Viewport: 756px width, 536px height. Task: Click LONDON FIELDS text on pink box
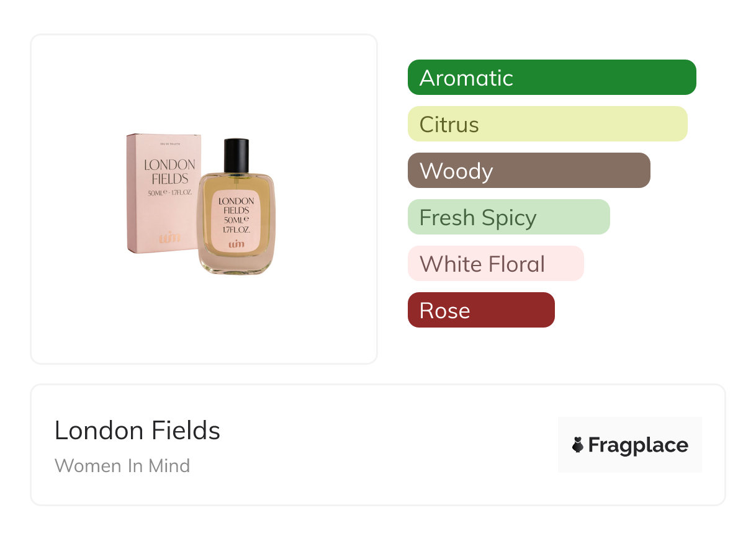pyautogui.click(x=169, y=172)
